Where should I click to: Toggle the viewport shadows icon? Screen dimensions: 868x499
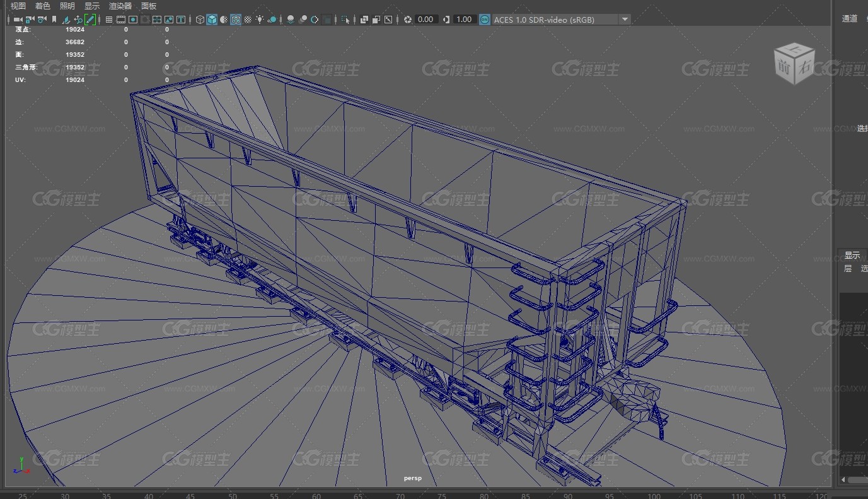[272, 20]
